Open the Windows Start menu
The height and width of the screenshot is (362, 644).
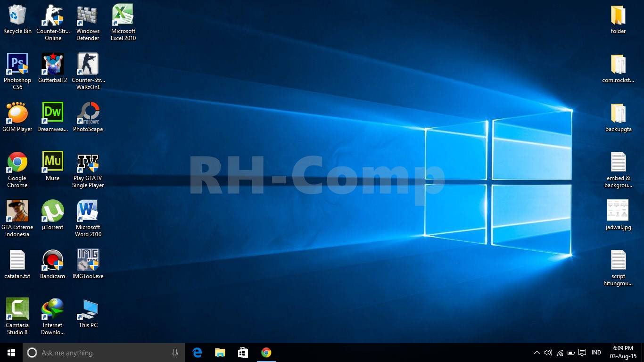[11, 353]
